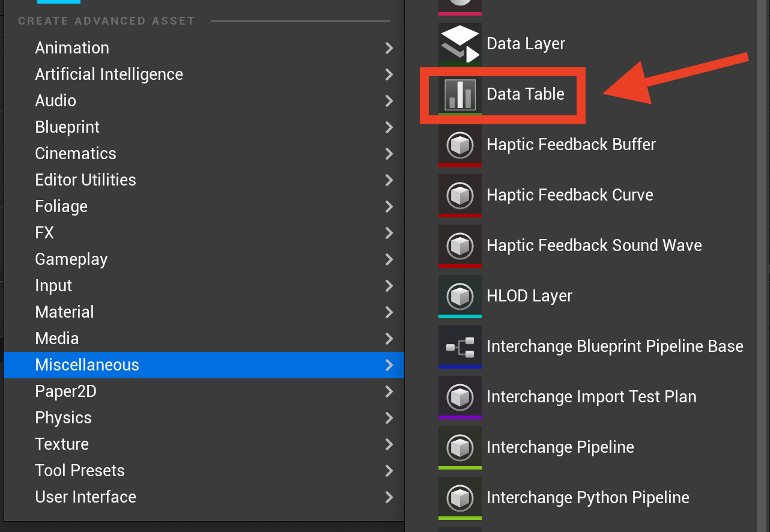Open the Miscellaneous menu category
The width and height of the screenshot is (770, 532).
pyautogui.click(x=204, y=365)
